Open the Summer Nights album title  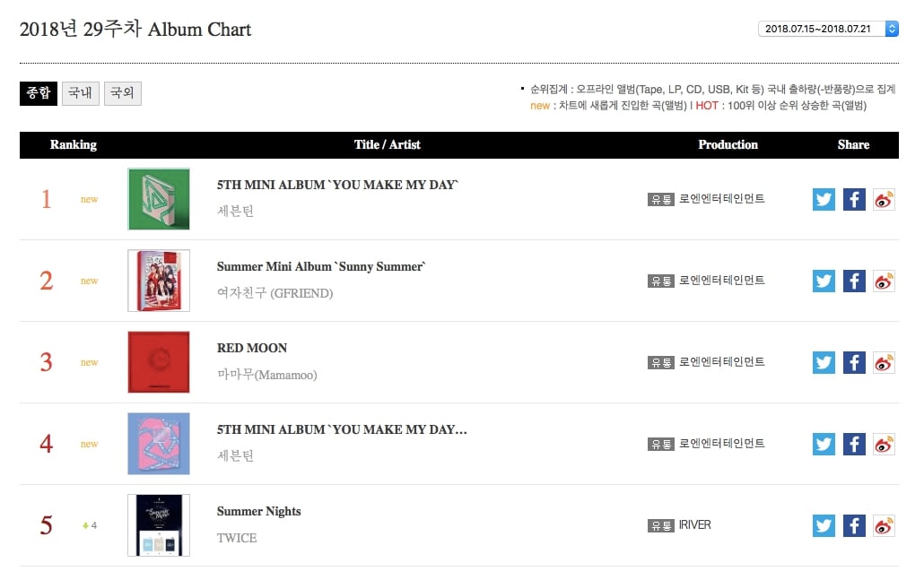[258, 512]
